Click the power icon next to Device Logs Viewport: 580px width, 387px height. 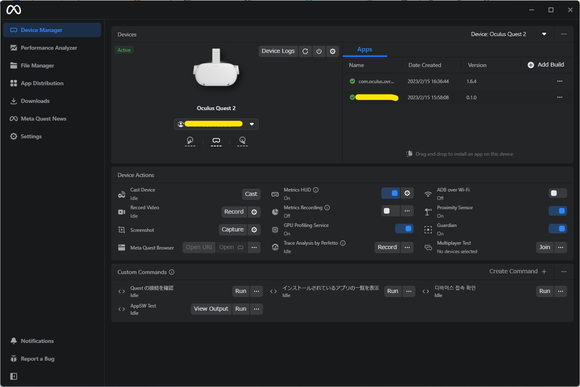tap(319, 51)
